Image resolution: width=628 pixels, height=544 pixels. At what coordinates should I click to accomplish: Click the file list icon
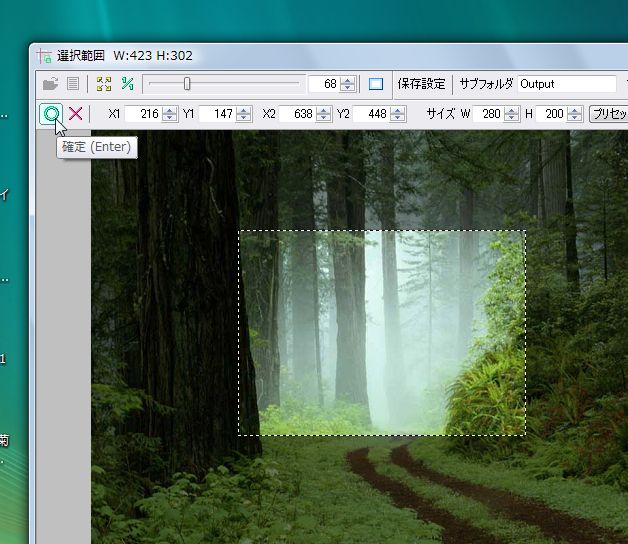tap(73, 84)
